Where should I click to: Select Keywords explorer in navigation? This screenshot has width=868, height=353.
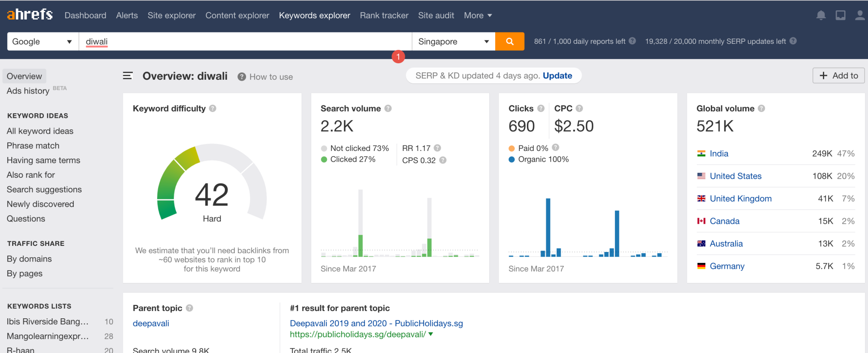(x=315, y=15)
